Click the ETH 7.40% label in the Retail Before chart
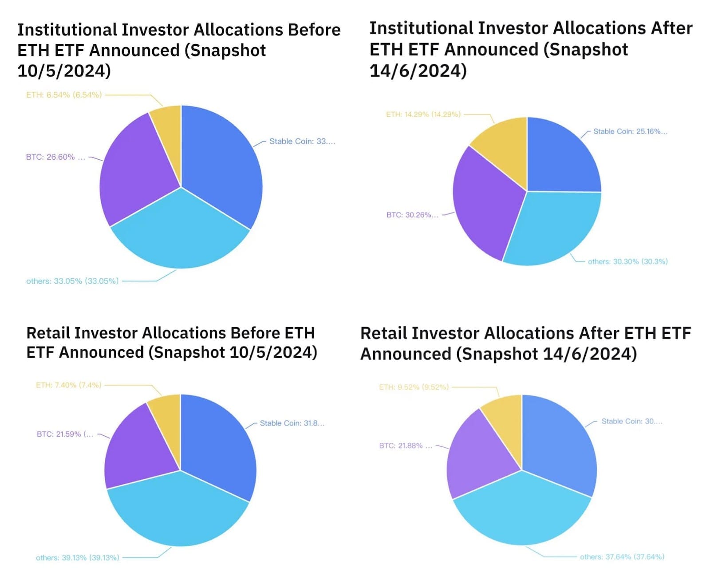This screenshot has height=588, width=710. tap(69, 385)
